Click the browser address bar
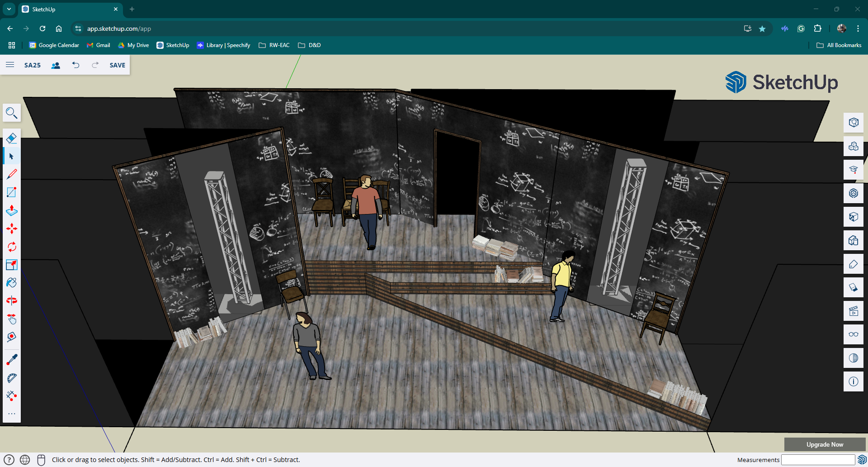This screenshot has width=868, height=467. 407,29
